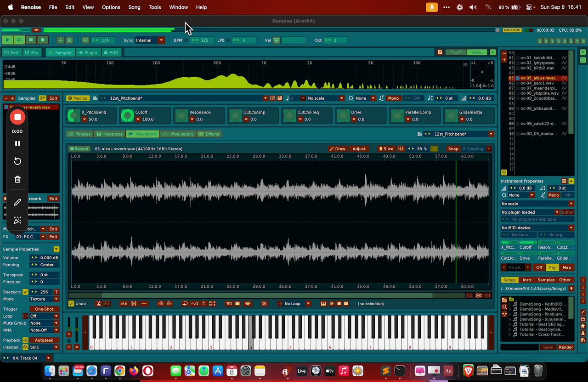588x382 pixels.
Task: Adjust the Cutoff macro knob
Action: pyautogui.click(x=127, y=116)
